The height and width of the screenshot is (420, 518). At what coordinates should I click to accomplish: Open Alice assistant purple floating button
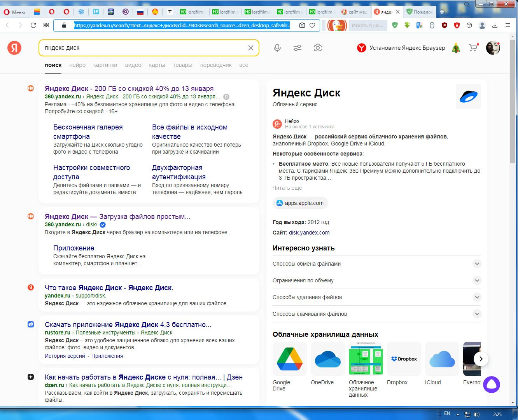click(492, 384)
